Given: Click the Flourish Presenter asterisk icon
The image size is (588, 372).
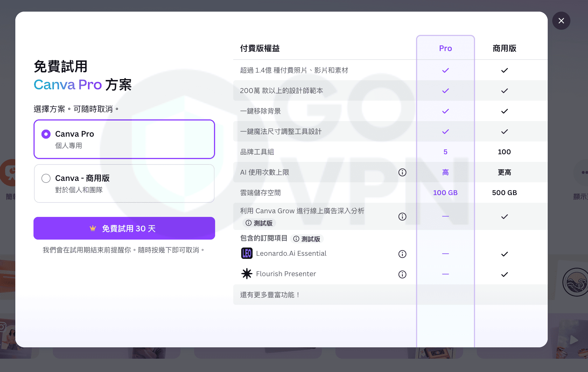Looking at the screenshot, I should pos(246,274).
